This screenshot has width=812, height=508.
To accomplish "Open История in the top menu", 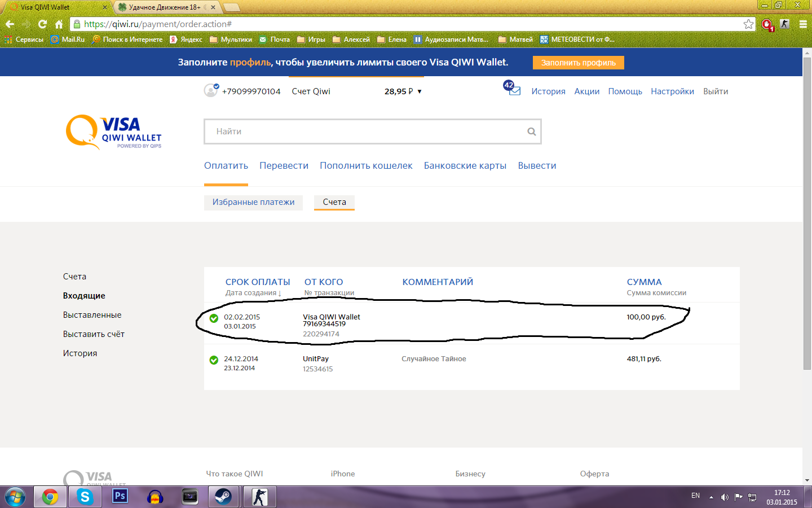I will click(x=548, y=91).
